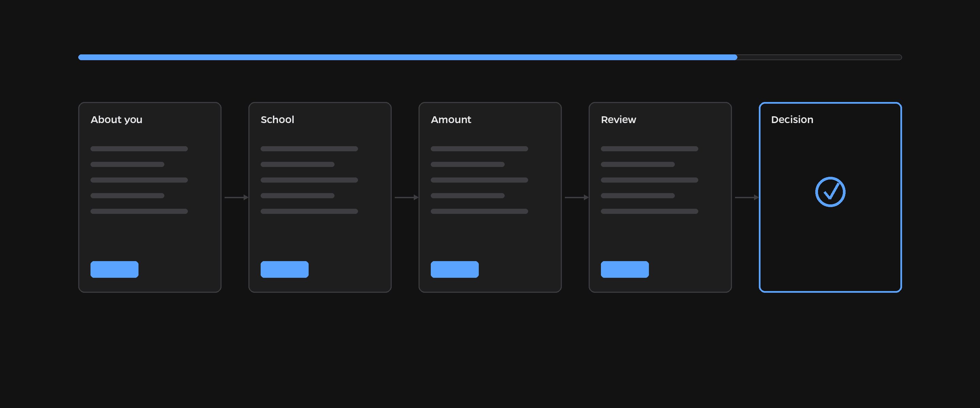The image size is (980, 408).
Task: Select the Review card title
Action: point(618,120)
